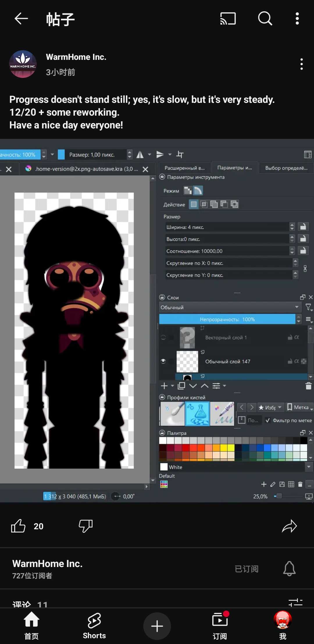Switch to the Выбор определё... docker tab
Viewport: 314px width, 644px height.
coord(286,168)
